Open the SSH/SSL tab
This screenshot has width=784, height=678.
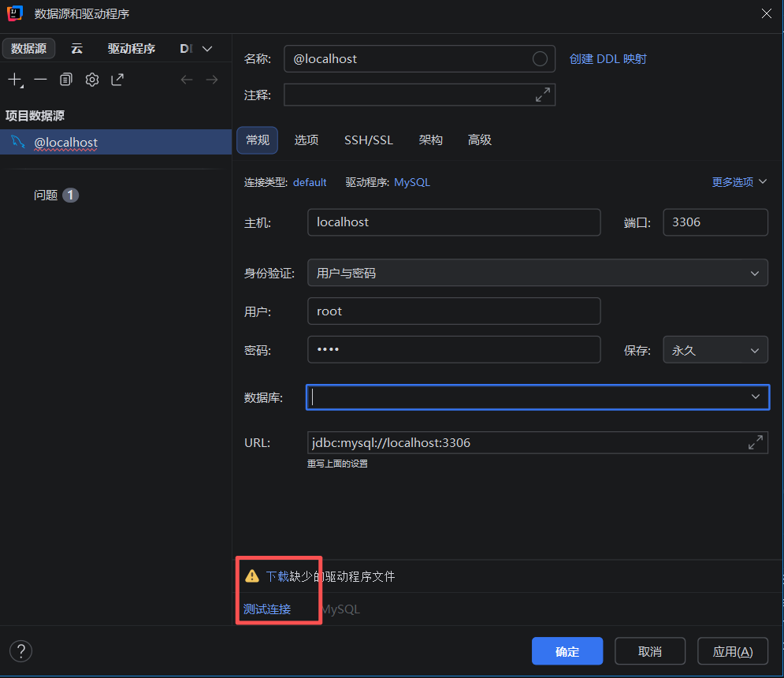tap(369, 140)
